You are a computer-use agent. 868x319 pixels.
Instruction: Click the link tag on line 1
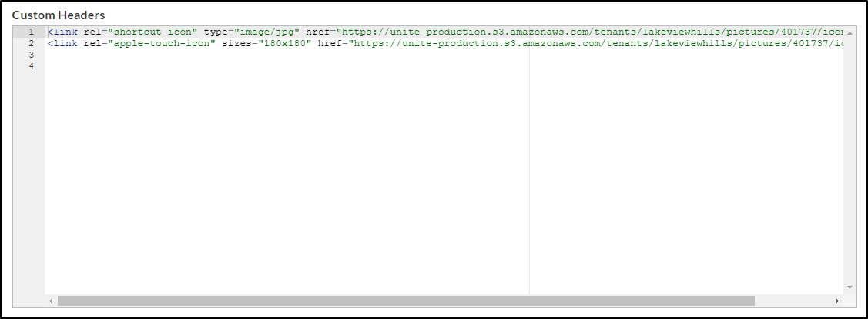62,32
